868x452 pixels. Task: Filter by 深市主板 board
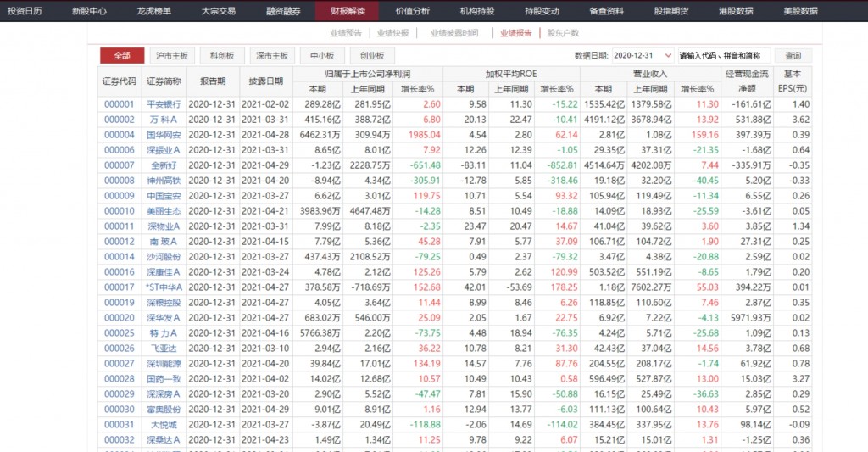(x=272, y=56)
